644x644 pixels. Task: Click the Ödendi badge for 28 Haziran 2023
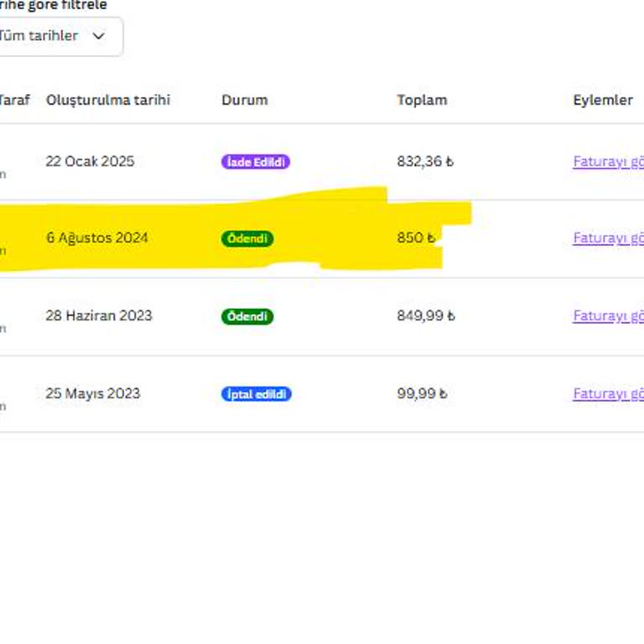(247, 317)
